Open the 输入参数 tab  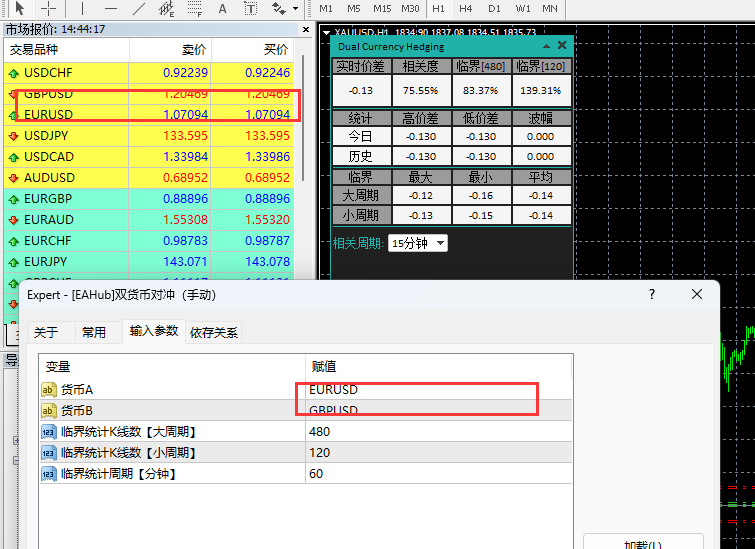coord(154,331)
